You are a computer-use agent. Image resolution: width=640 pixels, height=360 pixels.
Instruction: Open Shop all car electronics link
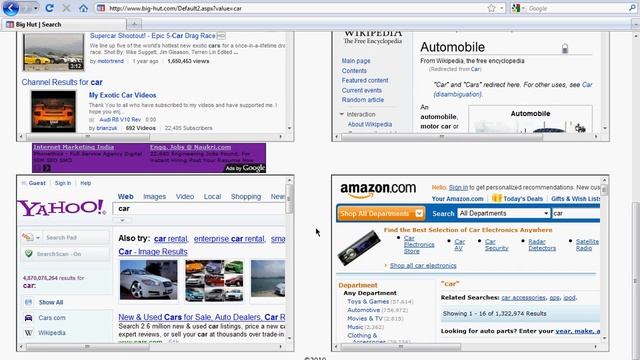(x=423, y=266)
